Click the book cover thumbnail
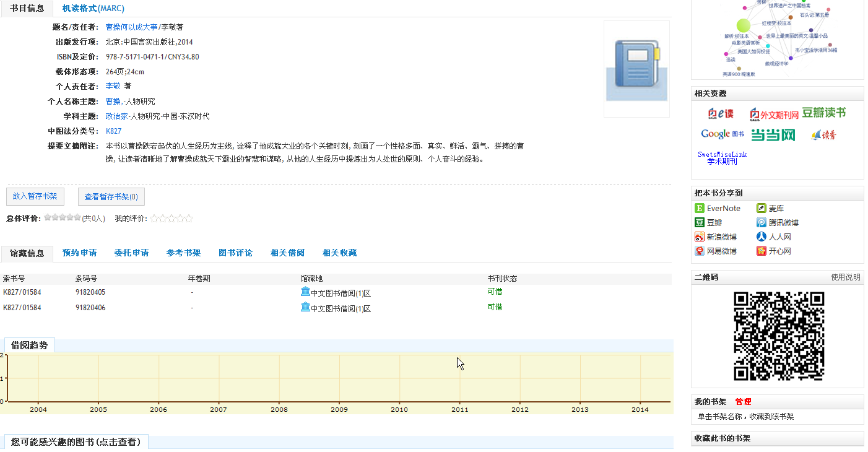The image size is (868, 452). coord(636,69)
